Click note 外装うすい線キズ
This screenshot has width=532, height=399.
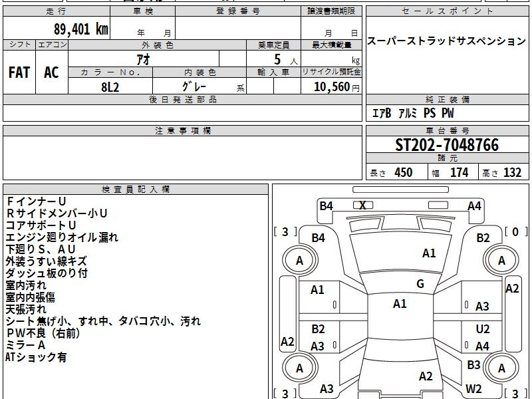click(47, 261)
